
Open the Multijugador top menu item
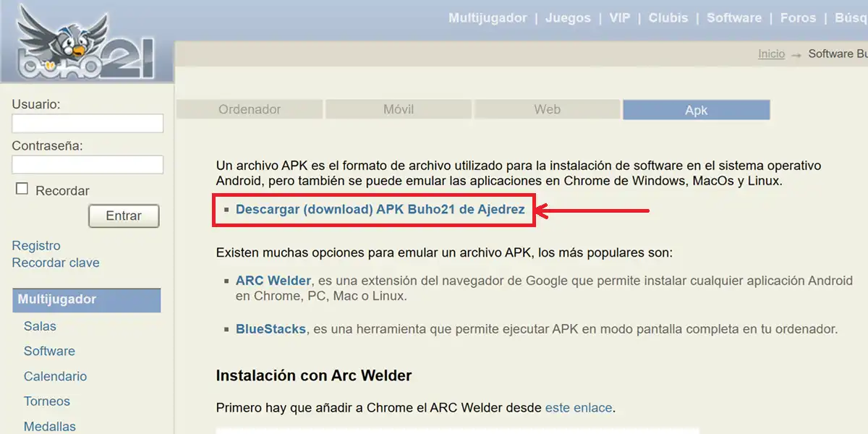[488, 18]
